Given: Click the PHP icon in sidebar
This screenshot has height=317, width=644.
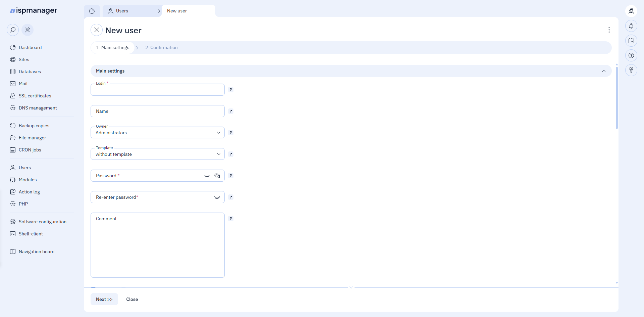Looking at the screenshot, I should point(13,204).
